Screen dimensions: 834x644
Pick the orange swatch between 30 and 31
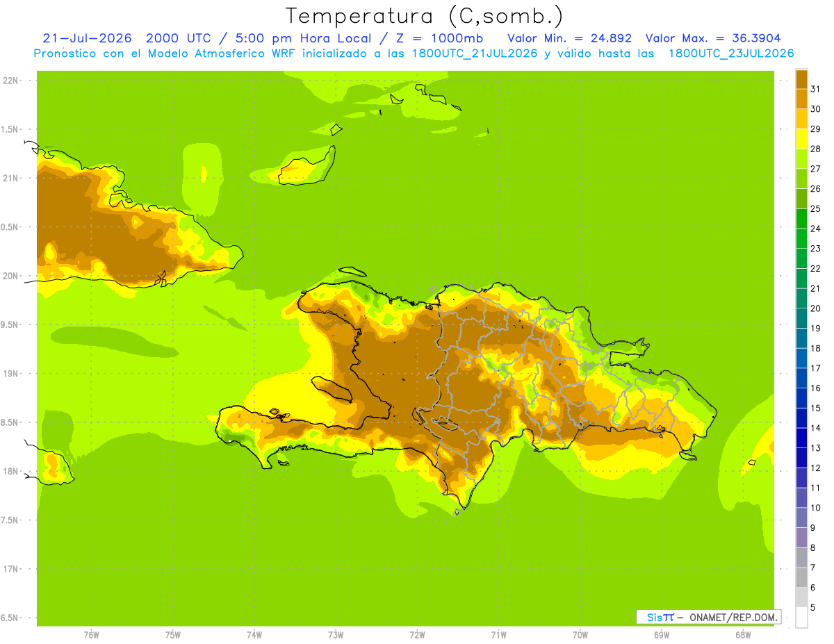801,99
